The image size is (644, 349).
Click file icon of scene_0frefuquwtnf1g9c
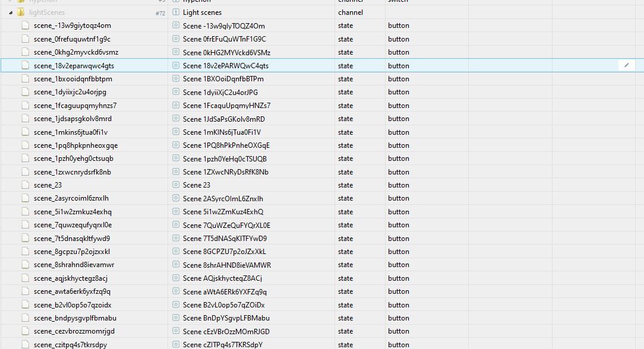26,39
